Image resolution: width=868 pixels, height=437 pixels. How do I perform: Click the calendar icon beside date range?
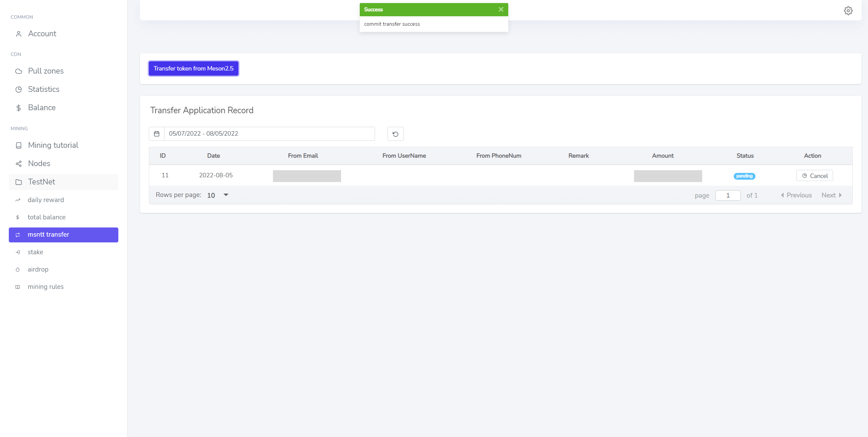pyautogui.click(x=157, y=134)
